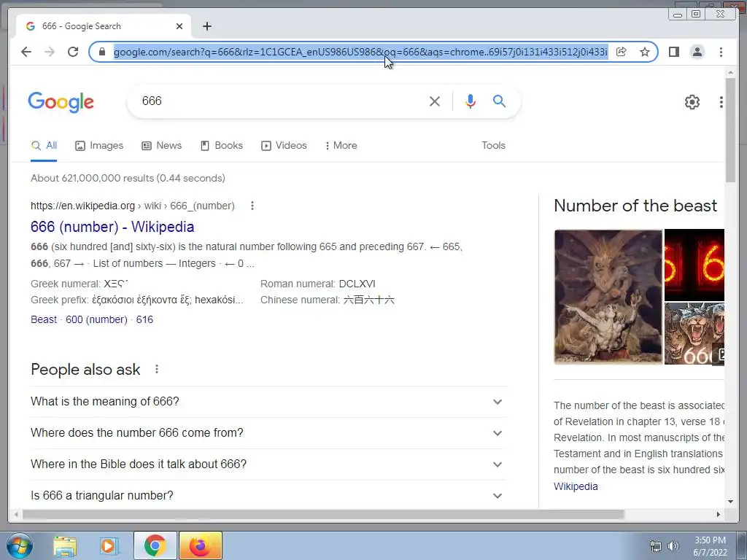
Task: Open the Wikipedia result's three-dot options
Action: pyautogui.click(x=252, y=206)
